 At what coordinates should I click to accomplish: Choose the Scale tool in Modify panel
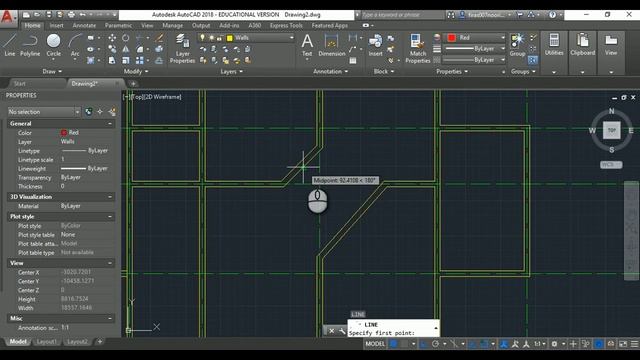126,60
